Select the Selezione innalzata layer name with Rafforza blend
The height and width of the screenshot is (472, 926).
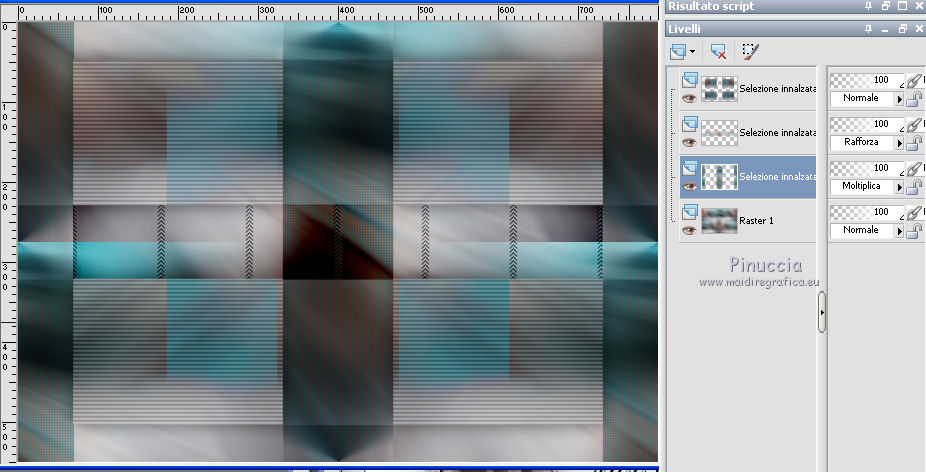[x=777, y=133]
